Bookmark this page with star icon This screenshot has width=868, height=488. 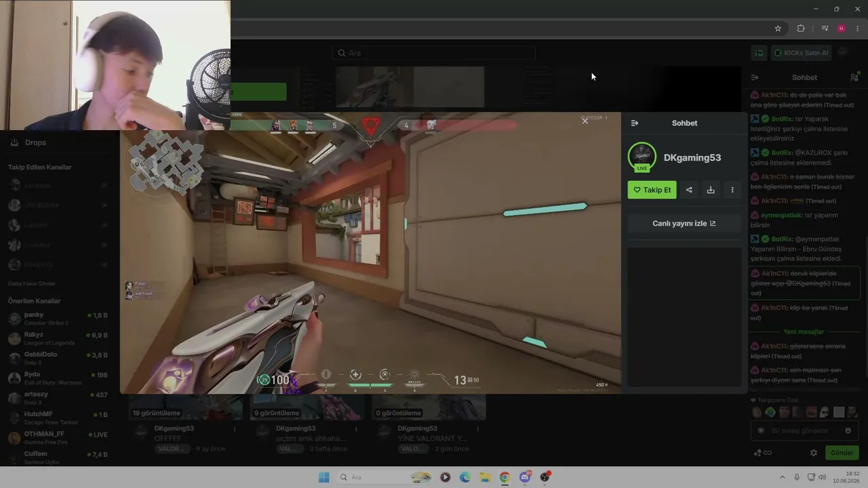pos(778,28)
